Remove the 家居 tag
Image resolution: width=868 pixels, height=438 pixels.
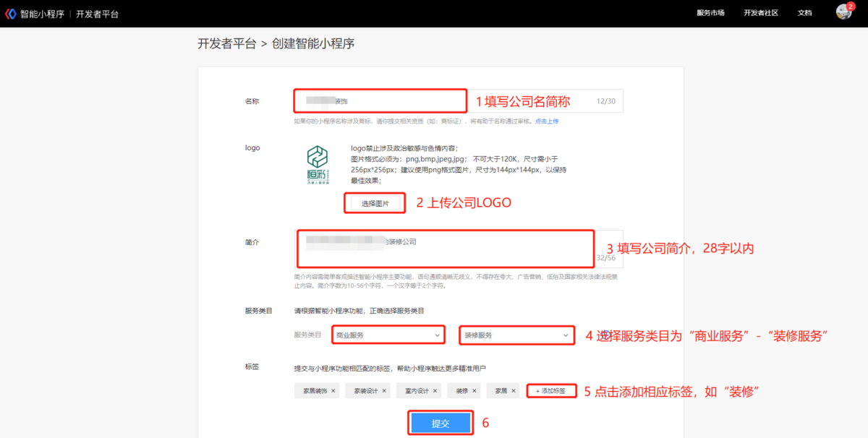[x=514, y=391]
